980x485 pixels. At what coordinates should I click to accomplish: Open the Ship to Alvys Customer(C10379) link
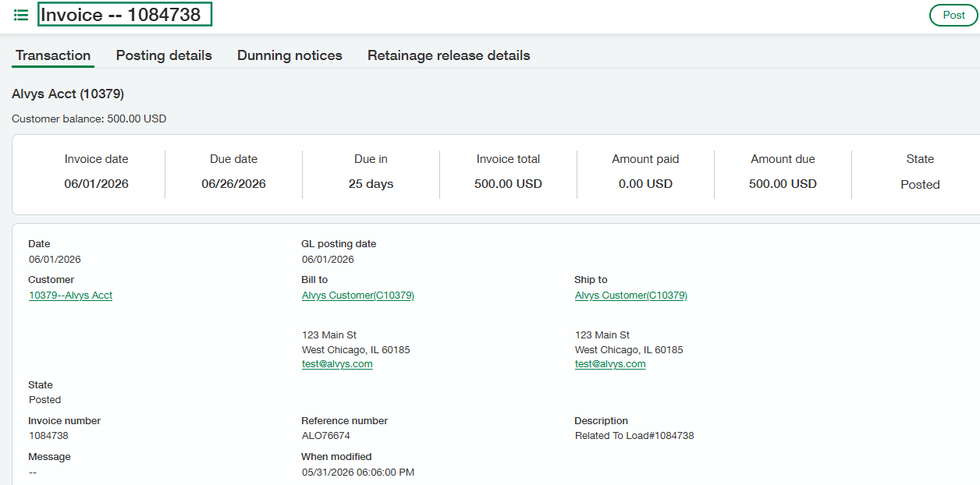tap(631, 296)
